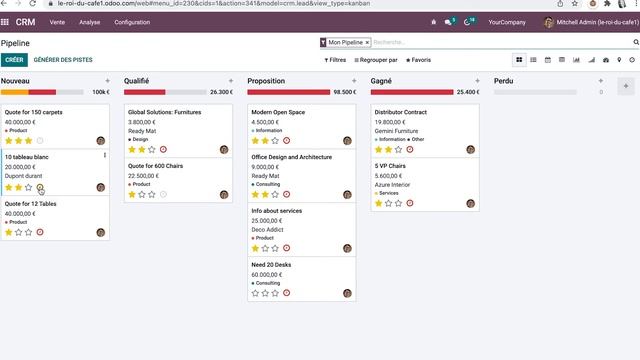This screenshot has width=640, height=360.
Task: Switch to Dashboard view
Action: 606,60
